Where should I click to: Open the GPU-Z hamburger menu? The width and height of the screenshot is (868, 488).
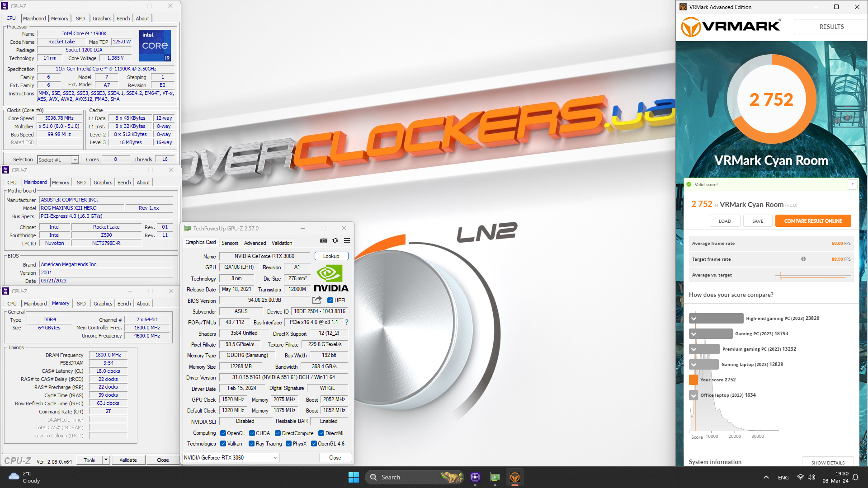point(347,240)
